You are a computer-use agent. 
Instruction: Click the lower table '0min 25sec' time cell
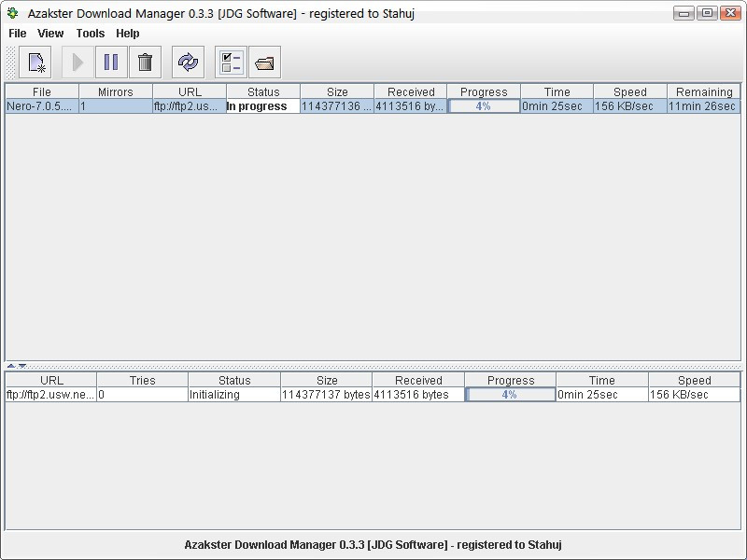click(602, 394)
